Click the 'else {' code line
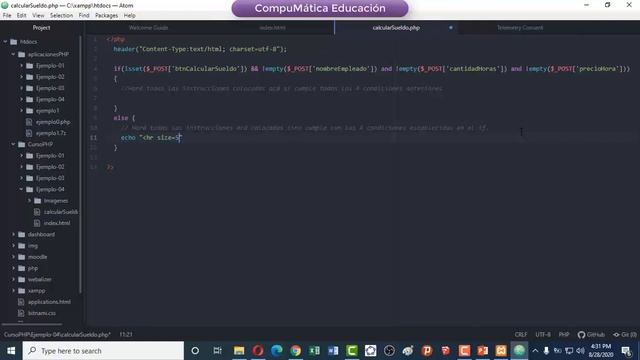This screenshot has height=360, width=640. tap(124, 118)
